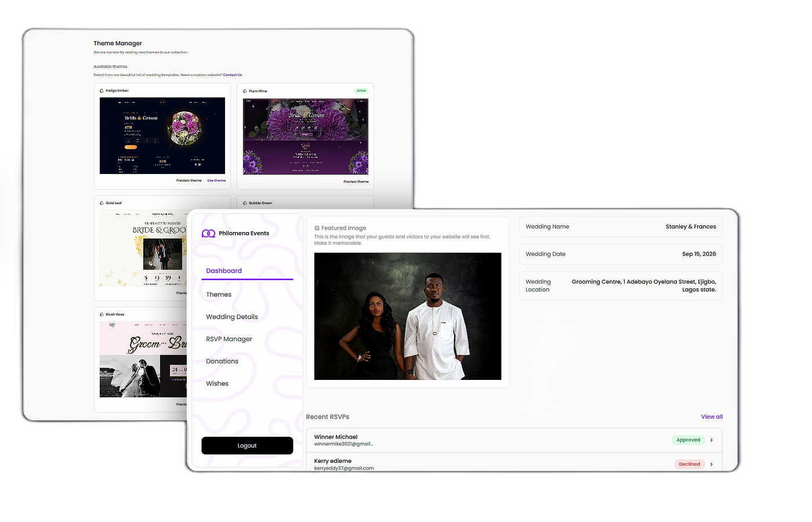Click the icon beside Bubble Green theme

point(245,203)
